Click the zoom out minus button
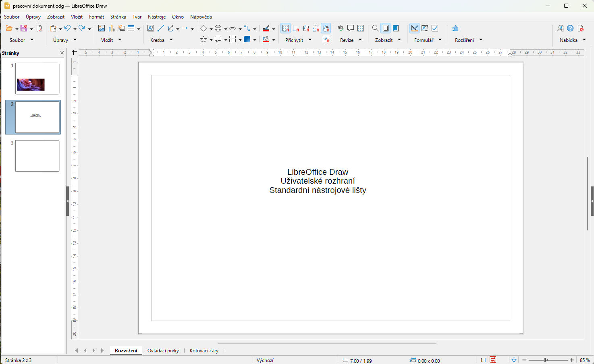 524,360
